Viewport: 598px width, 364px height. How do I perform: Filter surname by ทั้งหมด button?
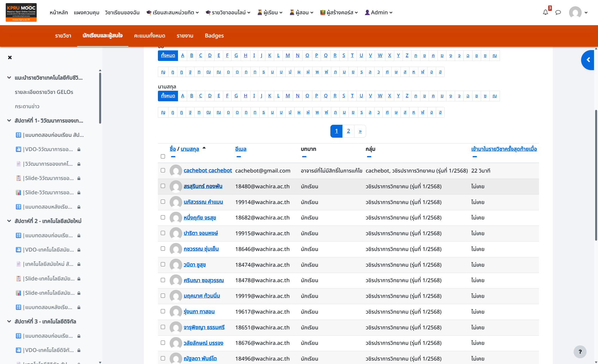168,96
